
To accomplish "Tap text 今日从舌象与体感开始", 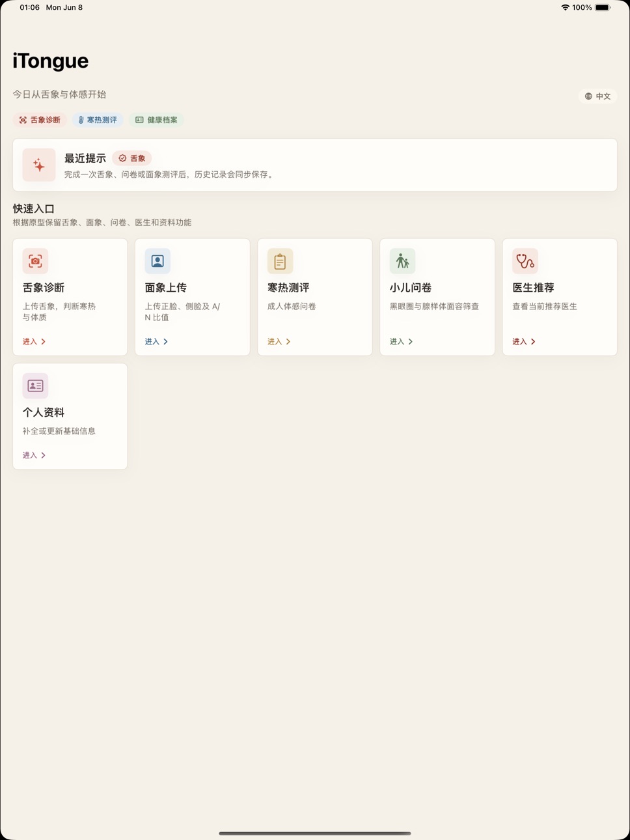I will pos(59,94).
